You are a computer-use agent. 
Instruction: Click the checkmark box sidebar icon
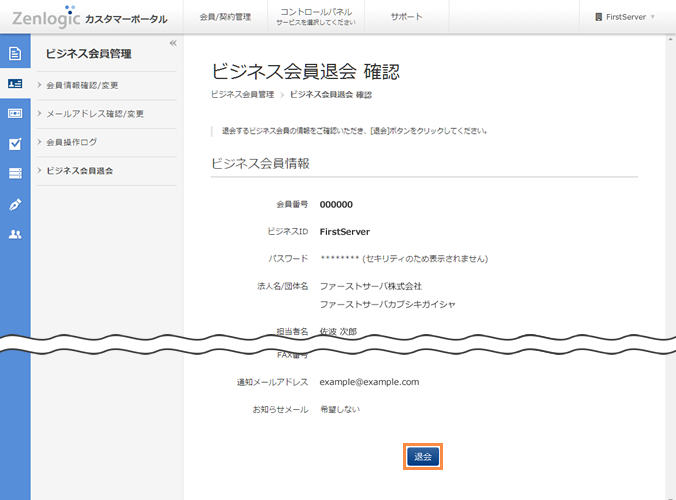click(x=15, y=143)
